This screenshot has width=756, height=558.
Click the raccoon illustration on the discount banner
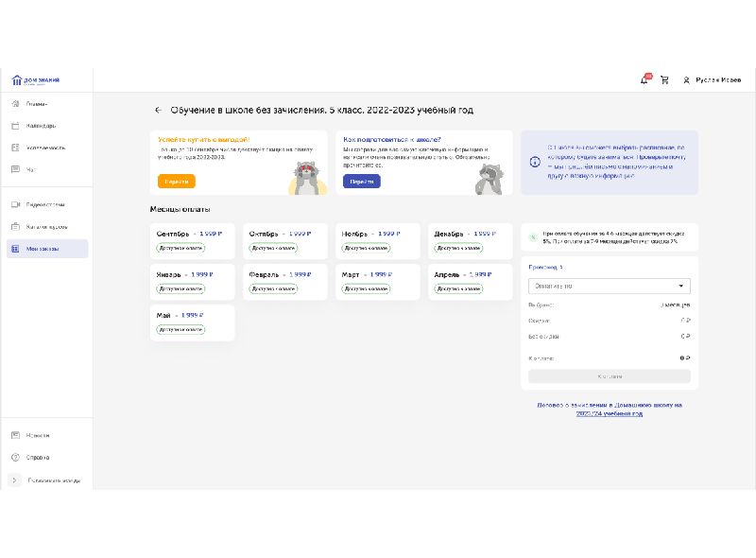click(x=308, y=178)
